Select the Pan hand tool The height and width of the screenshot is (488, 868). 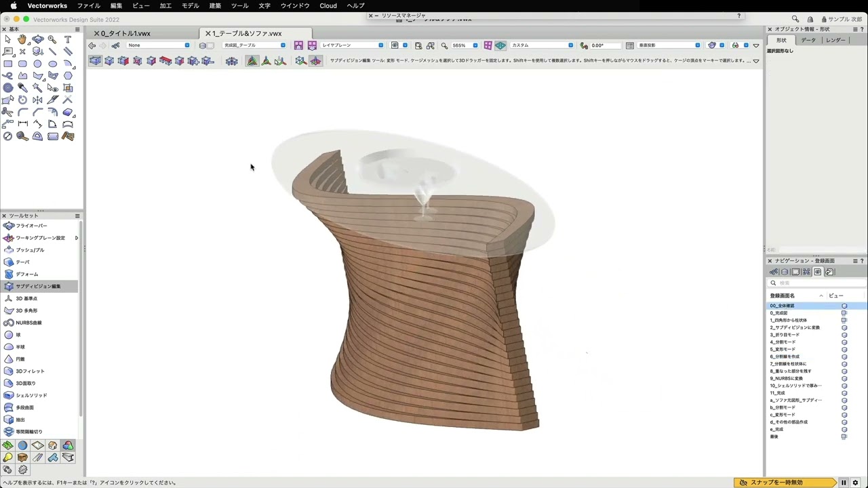coord(22,39)
